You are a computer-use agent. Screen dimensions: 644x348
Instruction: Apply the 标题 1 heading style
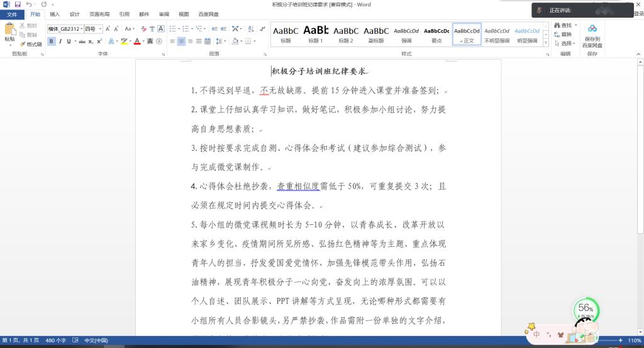click(x=316, y=34)
